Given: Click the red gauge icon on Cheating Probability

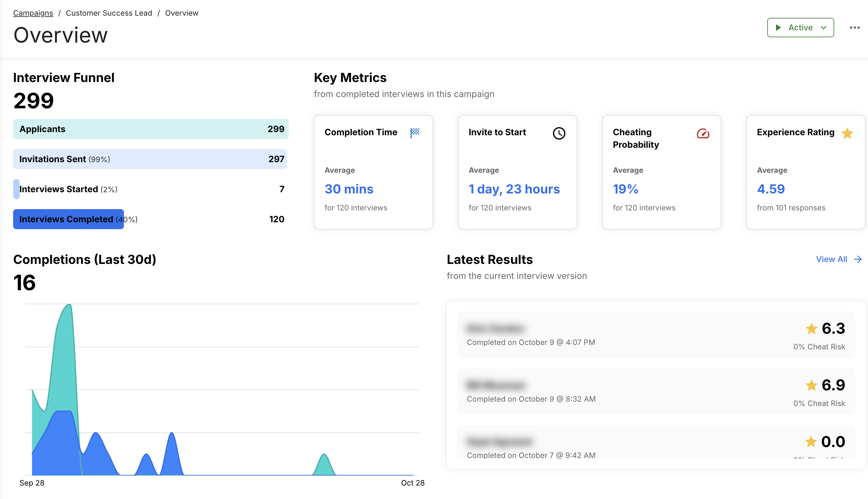Looking at the screenshot, I should pos(703,133).
